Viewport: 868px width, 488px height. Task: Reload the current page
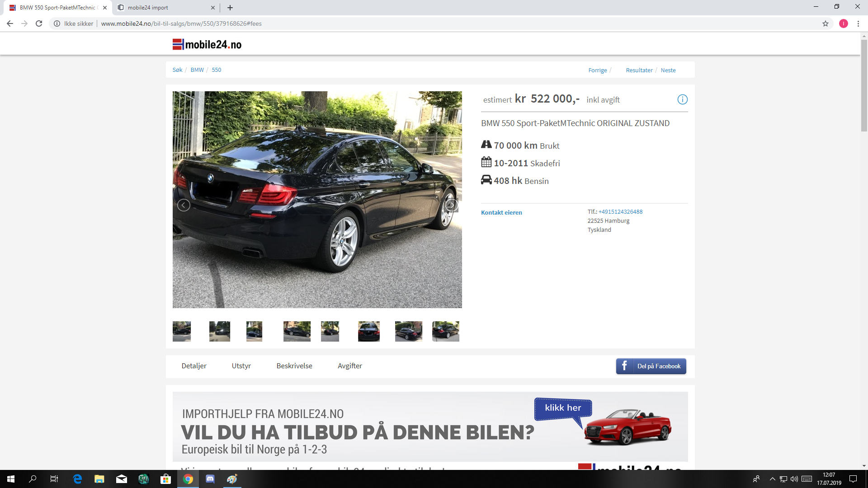39,23
